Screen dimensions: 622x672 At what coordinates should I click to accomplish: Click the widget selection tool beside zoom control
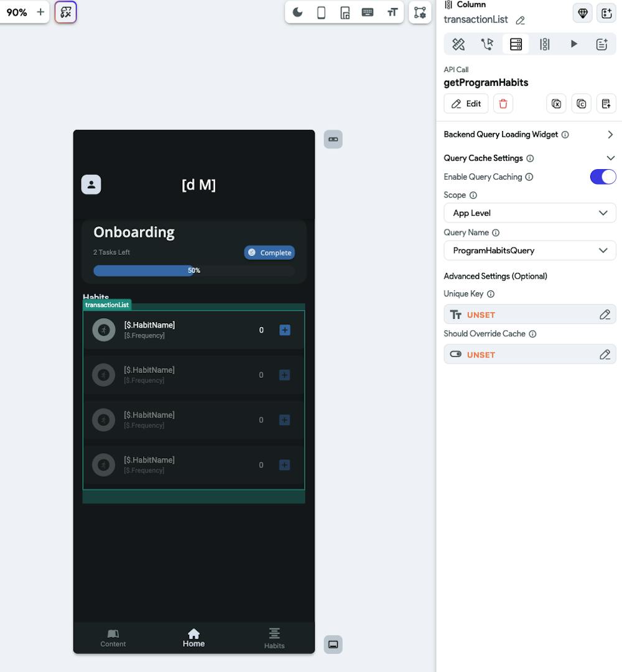(x=65, y=12)
